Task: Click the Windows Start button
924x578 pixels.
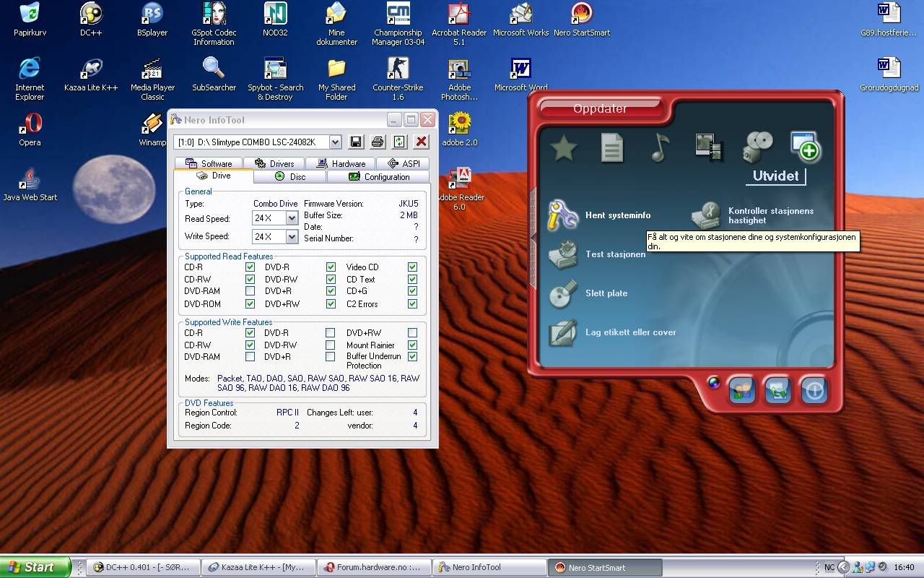Action: (35, 567)
